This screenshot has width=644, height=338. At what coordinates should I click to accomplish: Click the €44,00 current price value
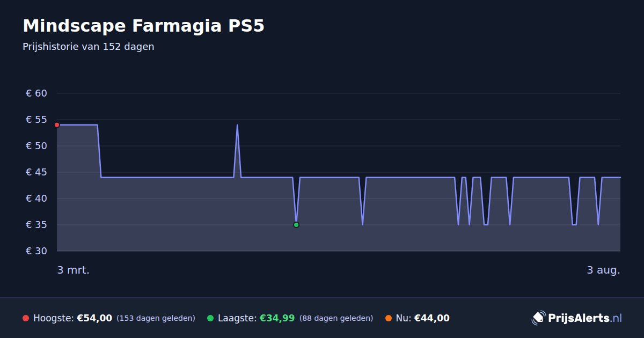click(432, 318)
